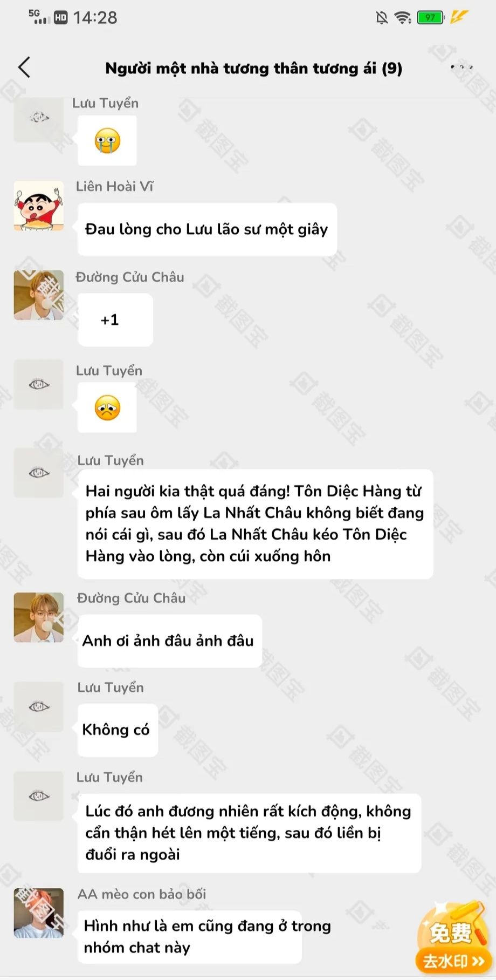Tap the crying emoji message from Lưu Tuyển
Screen dimensions: 496x980
click(x=107, y=141)
